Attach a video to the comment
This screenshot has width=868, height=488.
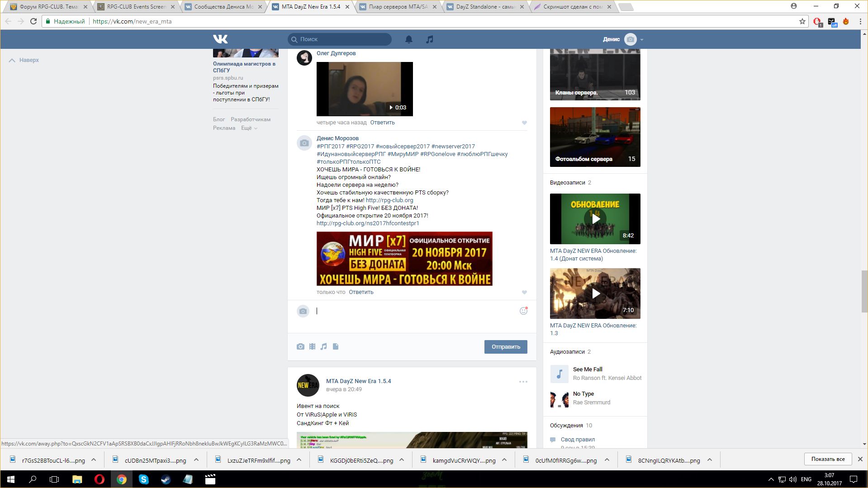(312, 346)
